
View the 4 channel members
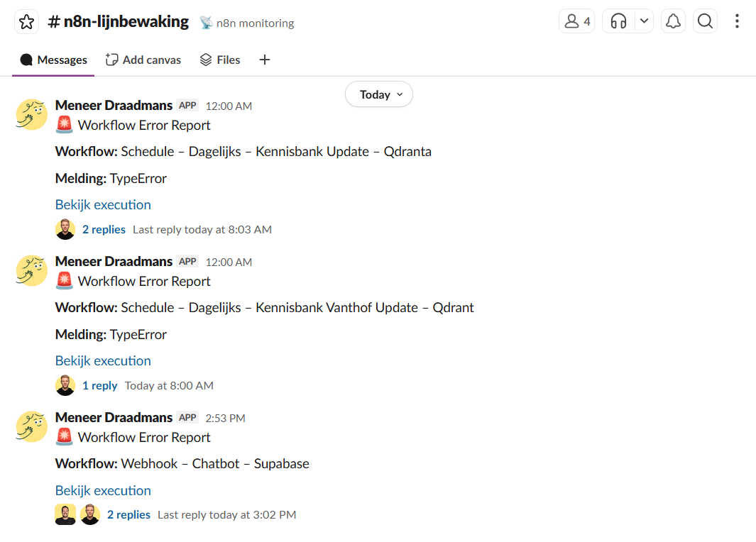[576, 21]
